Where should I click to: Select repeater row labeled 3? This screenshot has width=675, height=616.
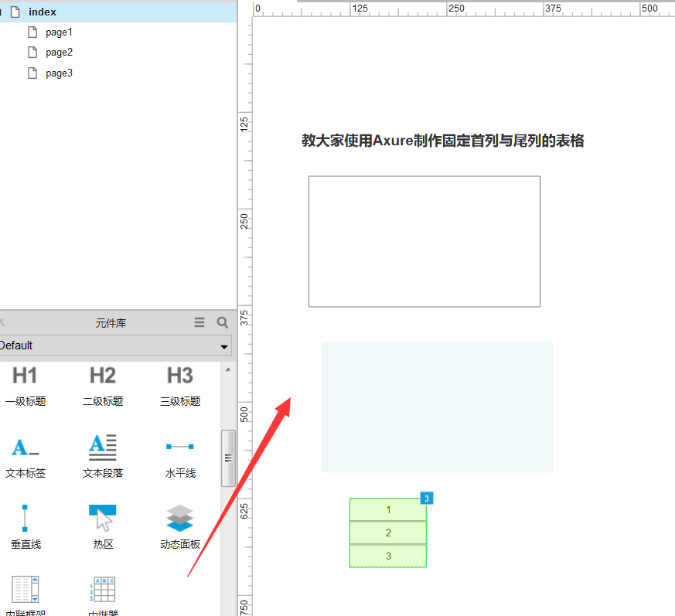388,556
